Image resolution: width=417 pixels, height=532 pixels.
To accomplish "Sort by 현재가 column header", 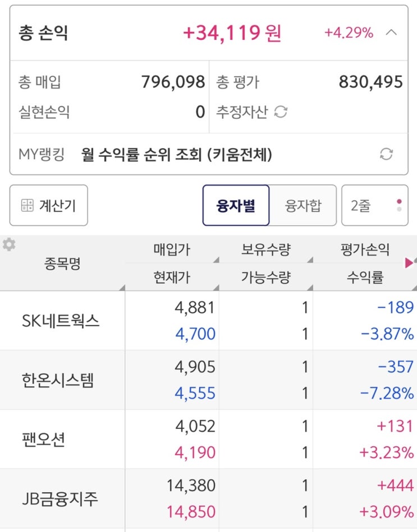I will [x=172, y=277].
